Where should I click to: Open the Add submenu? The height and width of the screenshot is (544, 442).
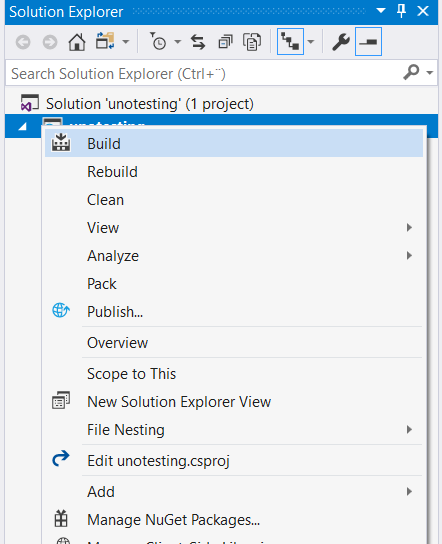tap(234, 492)
